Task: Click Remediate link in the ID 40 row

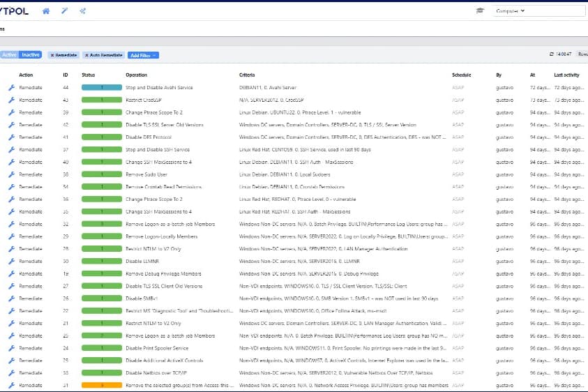Action: pos(31,162)
